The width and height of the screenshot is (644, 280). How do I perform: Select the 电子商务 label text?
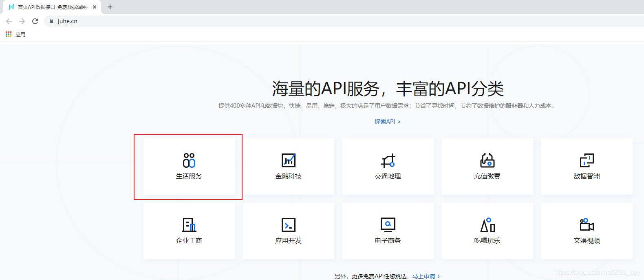coord(388,241)
